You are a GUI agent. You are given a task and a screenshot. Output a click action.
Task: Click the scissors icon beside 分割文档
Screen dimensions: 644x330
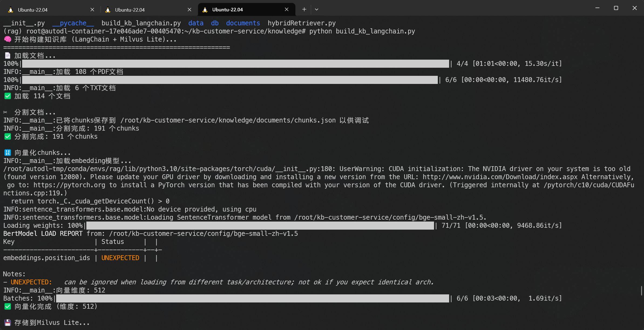tap(5, 112)
